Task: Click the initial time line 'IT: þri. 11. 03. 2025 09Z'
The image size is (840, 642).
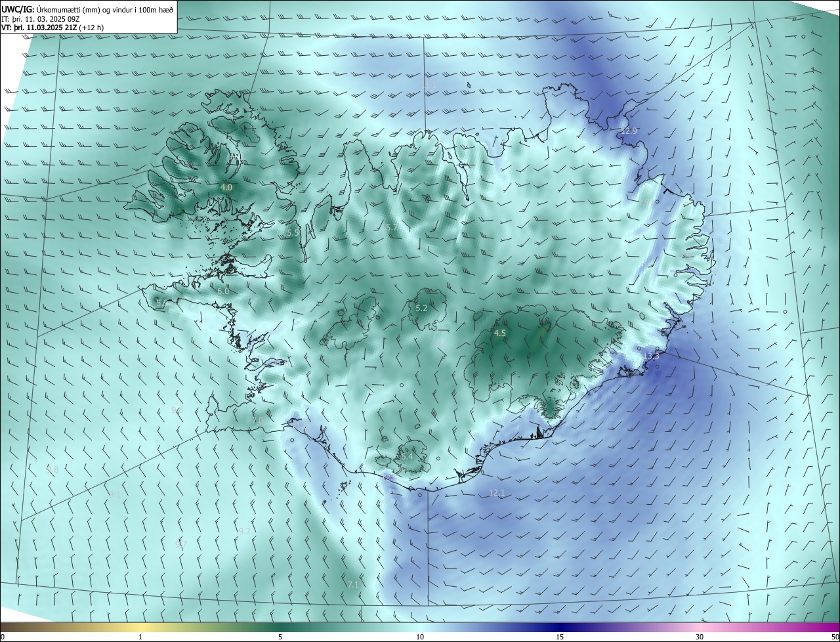Action: (x=41, y=18)
